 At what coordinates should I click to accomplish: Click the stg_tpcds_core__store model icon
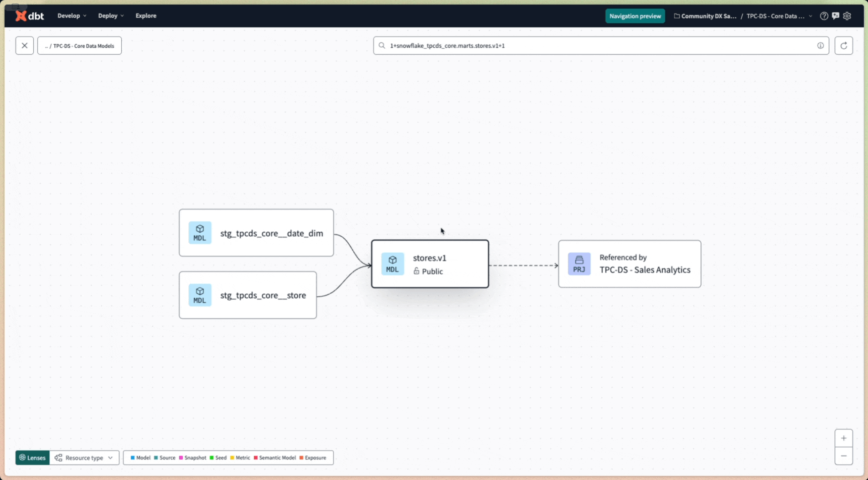coord(200,295)
